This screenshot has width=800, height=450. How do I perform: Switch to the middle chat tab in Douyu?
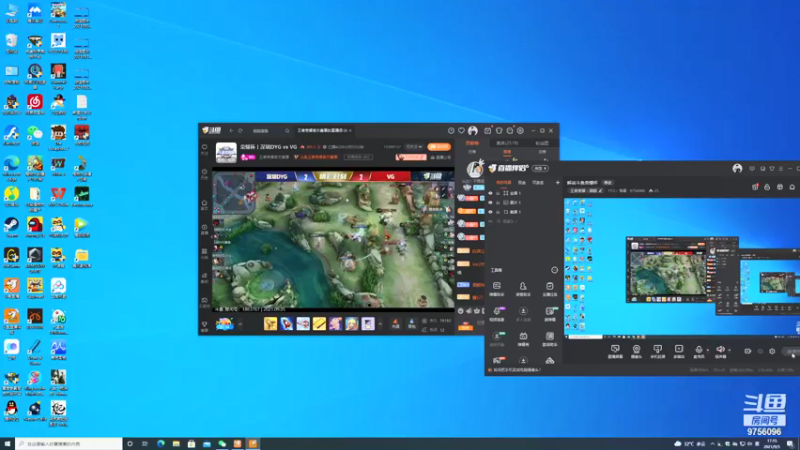point(507,143)
